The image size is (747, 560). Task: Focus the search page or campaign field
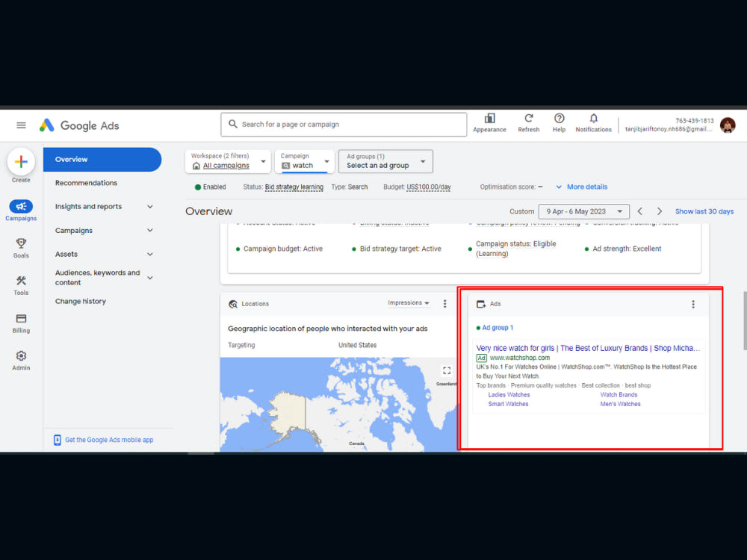tap(344, 124)
